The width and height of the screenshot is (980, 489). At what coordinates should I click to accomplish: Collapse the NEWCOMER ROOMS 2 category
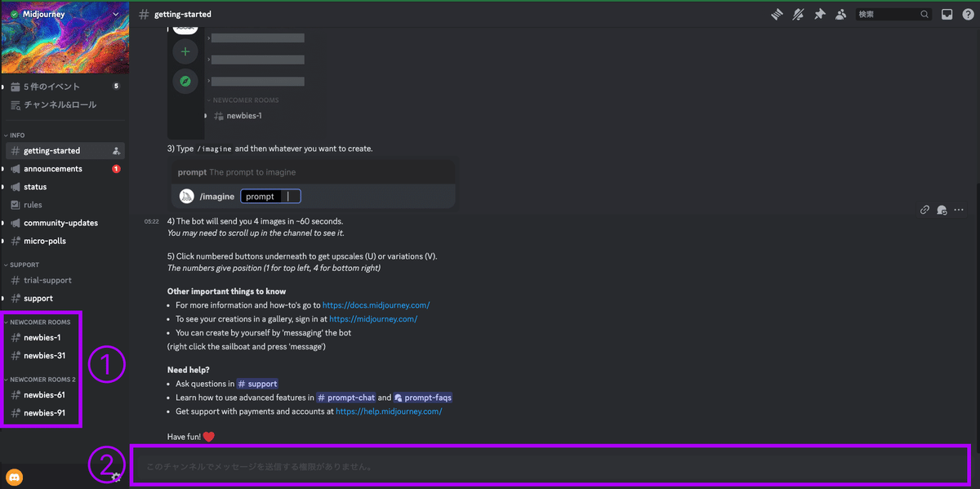[x=42, y=379]
